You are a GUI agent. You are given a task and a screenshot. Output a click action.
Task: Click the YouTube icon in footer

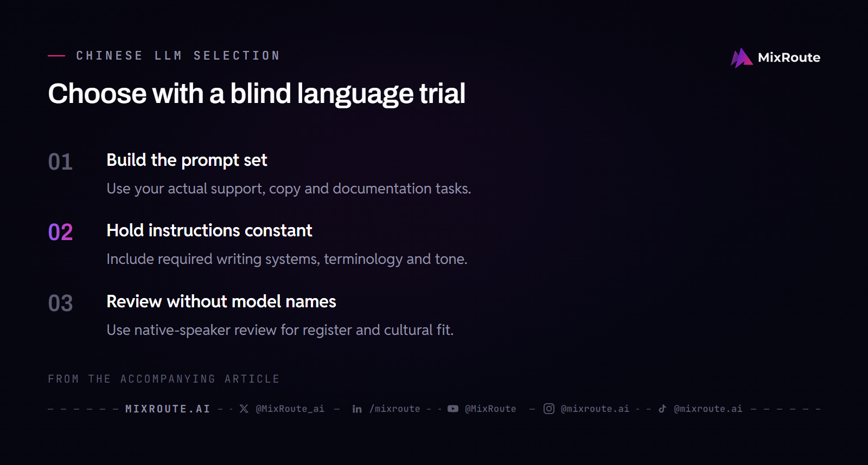(453, 409)
